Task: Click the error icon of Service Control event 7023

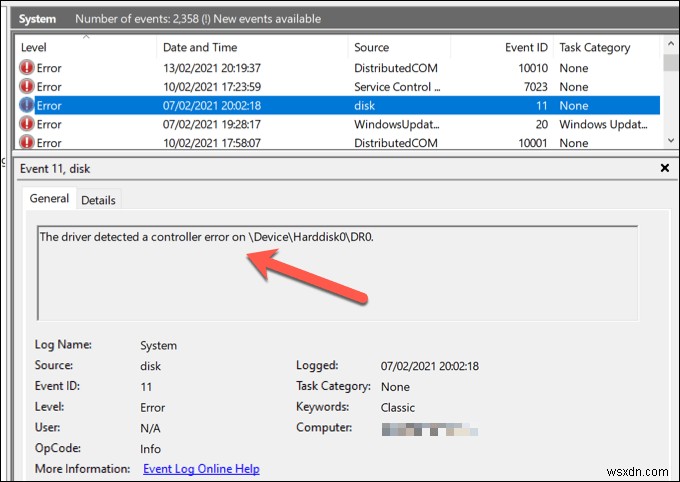Action: tap(27, 86)
